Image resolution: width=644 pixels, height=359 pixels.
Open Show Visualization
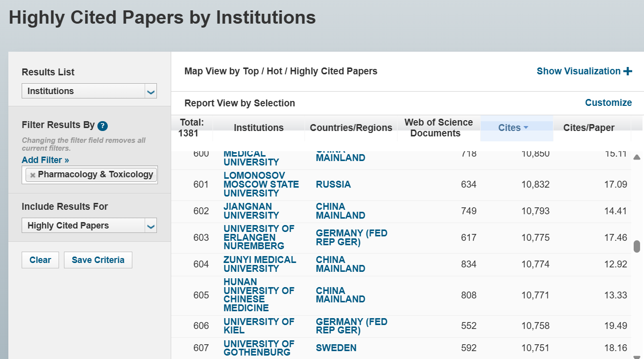579,71
